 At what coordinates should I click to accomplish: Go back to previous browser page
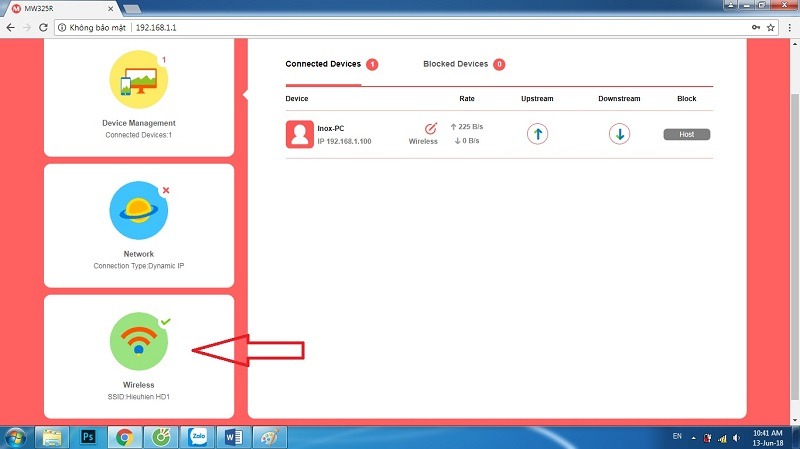(11, 28)
